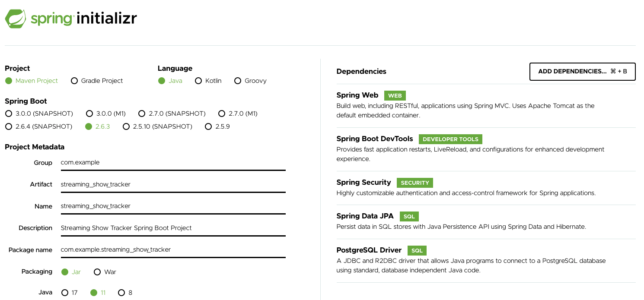Click the SECURITY tag badge
This screenshot has height=300, width=644.
click(414, 183)
